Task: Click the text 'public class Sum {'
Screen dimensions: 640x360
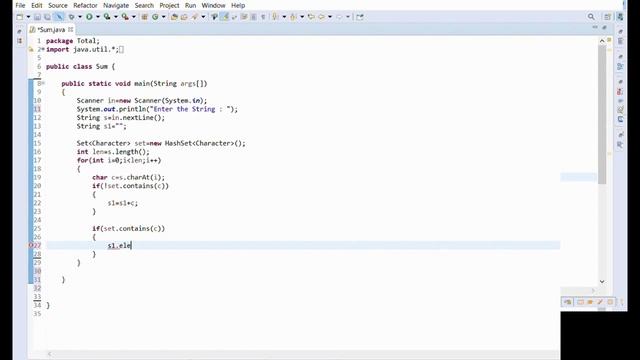Action: (x=80, y=66)
